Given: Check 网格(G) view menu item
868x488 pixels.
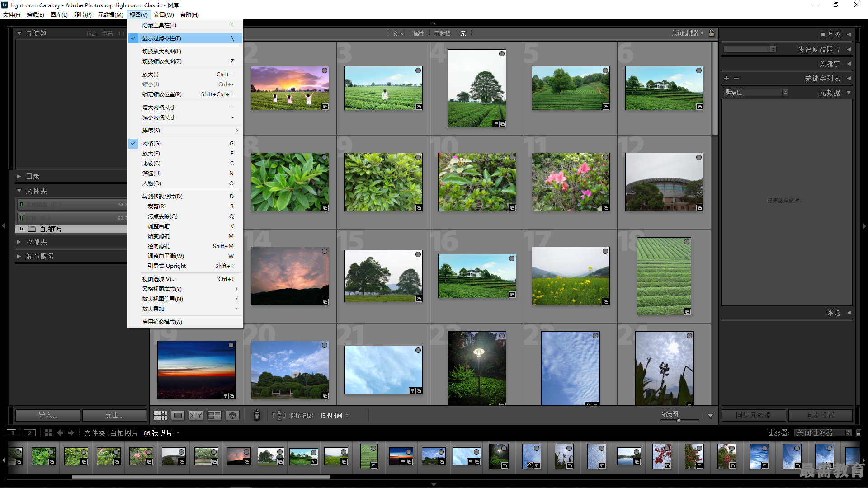Looking at the screenshot, I should point(185,144).
